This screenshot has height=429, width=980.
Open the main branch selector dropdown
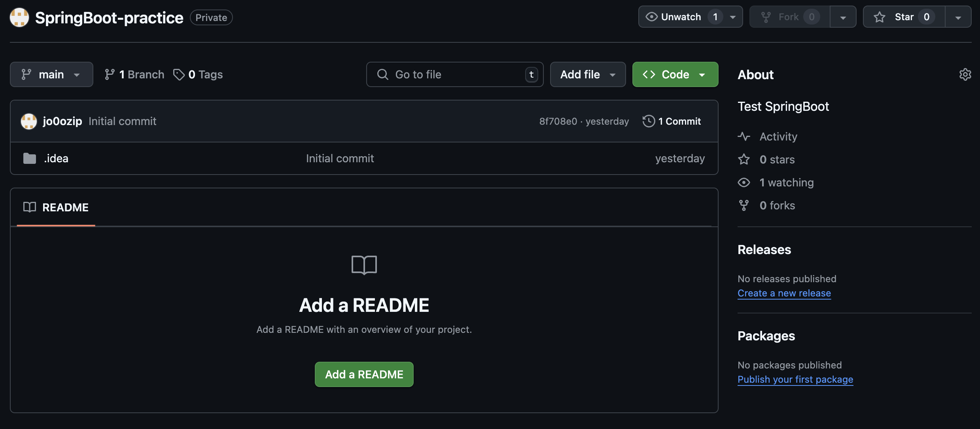click(x=51, y=74)
